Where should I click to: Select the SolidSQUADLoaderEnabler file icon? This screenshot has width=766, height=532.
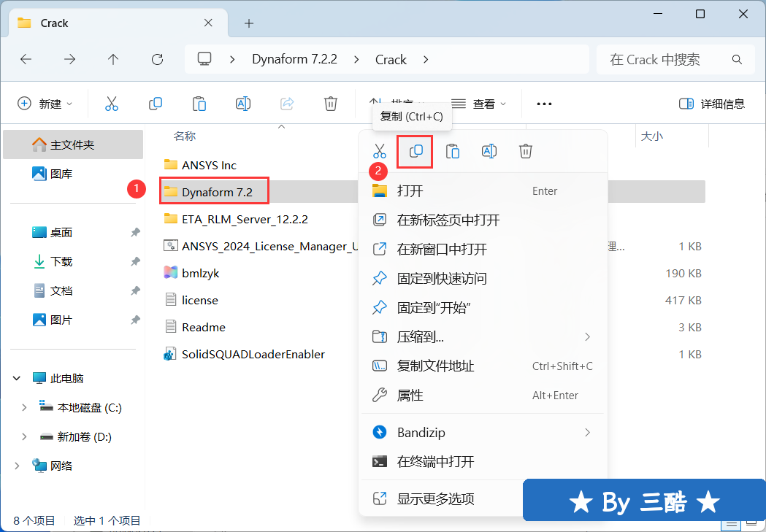pos(170,355)
